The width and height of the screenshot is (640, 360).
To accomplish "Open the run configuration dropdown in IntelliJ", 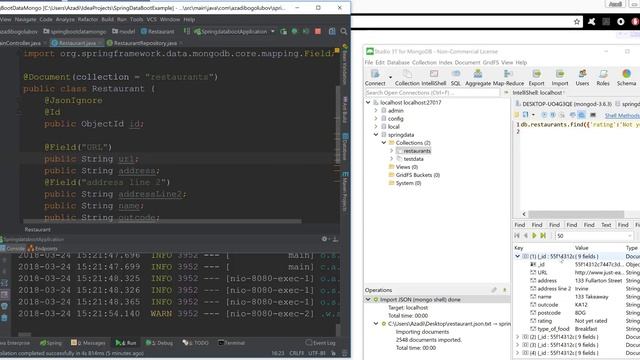I will pyautogui.click(x=273, y=31).
